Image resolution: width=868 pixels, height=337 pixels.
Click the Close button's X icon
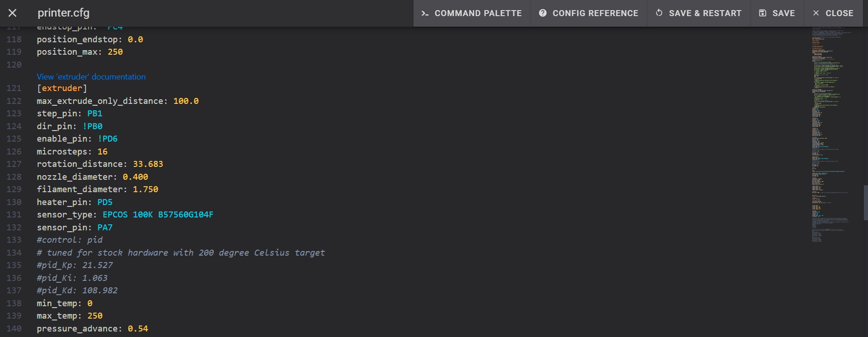[x=816, y=13]
